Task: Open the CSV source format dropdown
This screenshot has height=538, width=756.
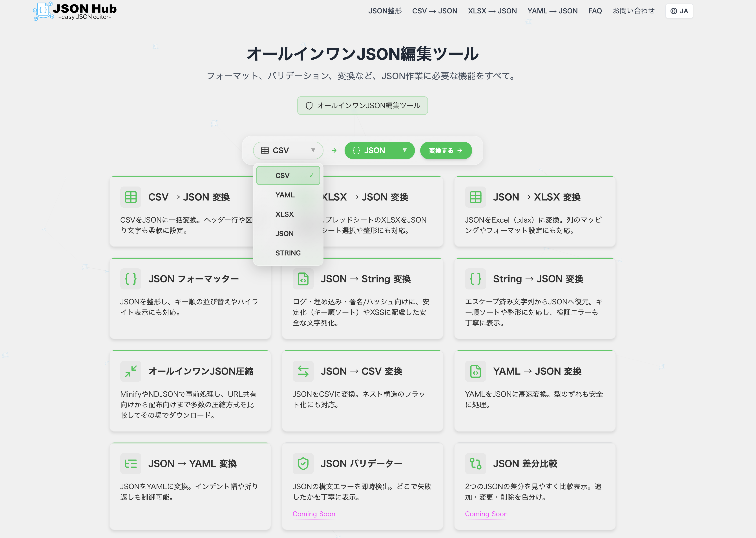Action: (288, 150)
